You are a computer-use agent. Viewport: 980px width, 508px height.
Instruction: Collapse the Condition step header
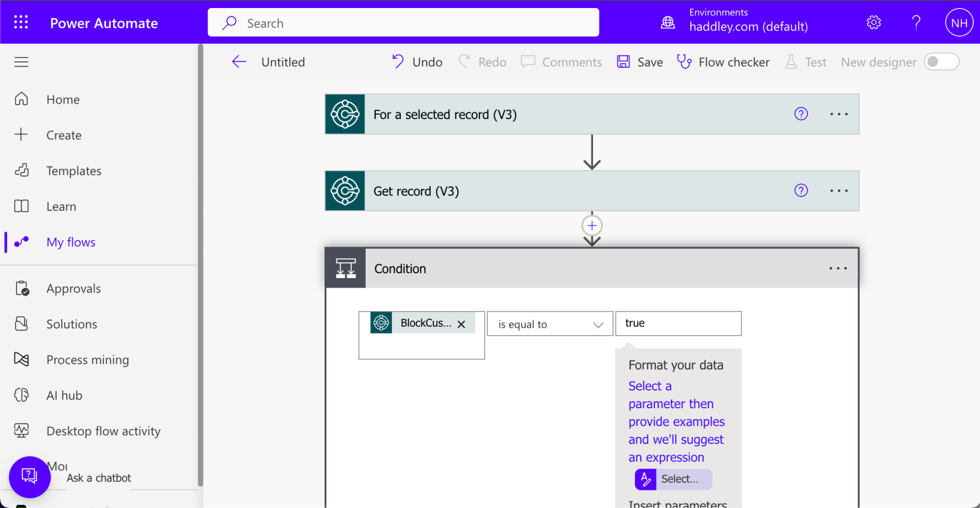click(592, 268)
